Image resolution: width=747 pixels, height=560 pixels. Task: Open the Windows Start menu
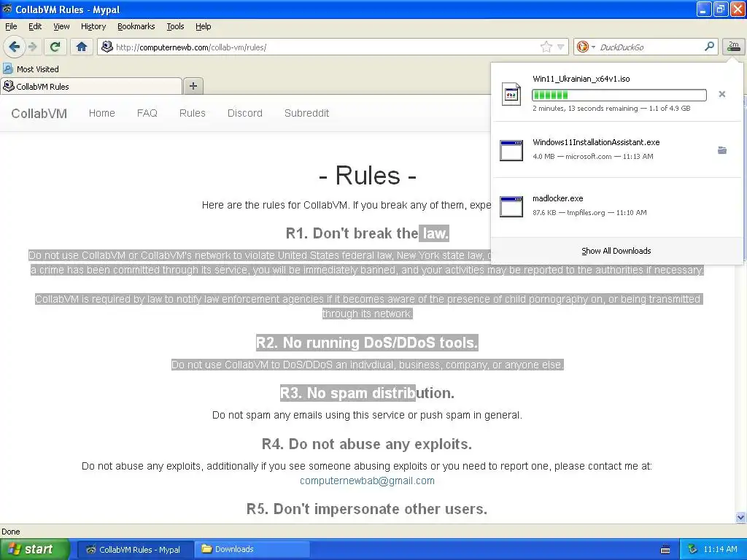35,550
